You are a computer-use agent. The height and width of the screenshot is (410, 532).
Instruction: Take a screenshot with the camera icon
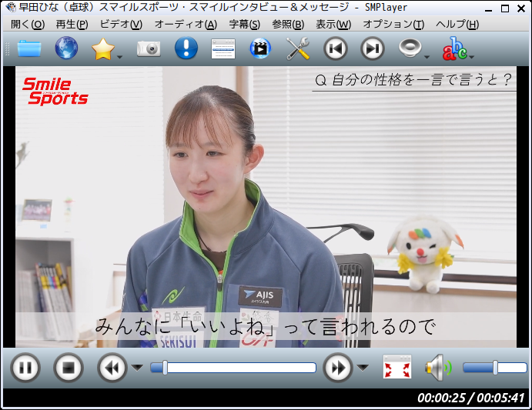pos(149,48)
